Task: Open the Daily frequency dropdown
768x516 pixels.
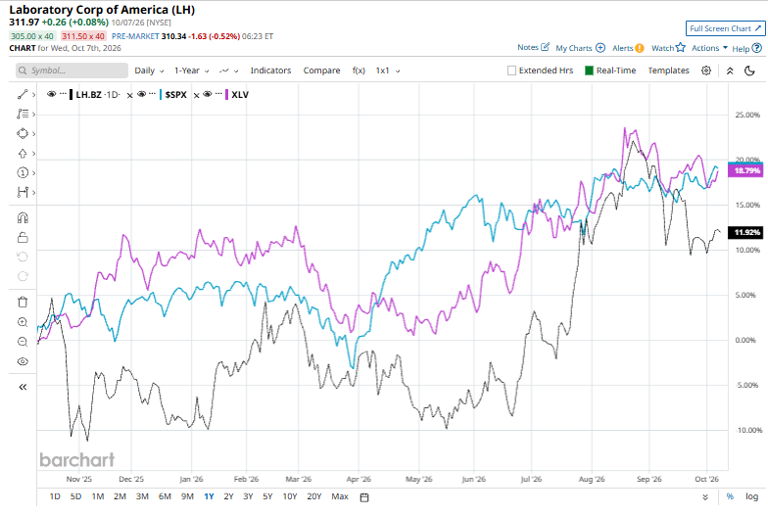Action: [149, 70]
